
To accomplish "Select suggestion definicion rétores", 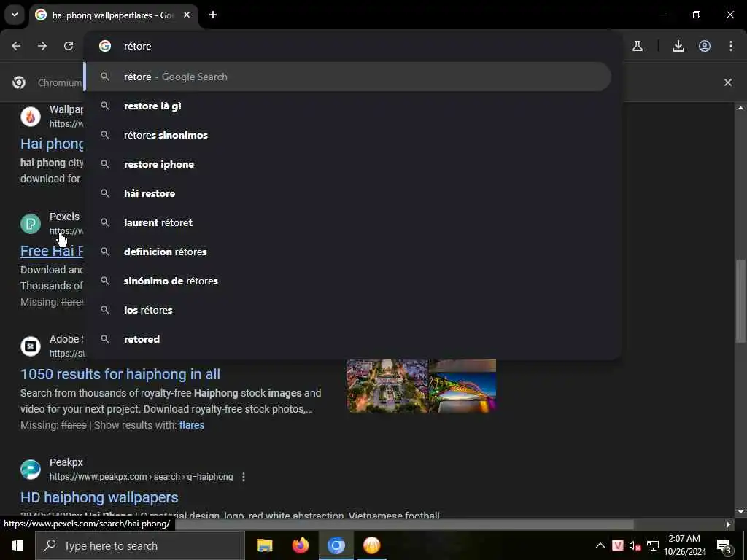I will pos(348,252).
